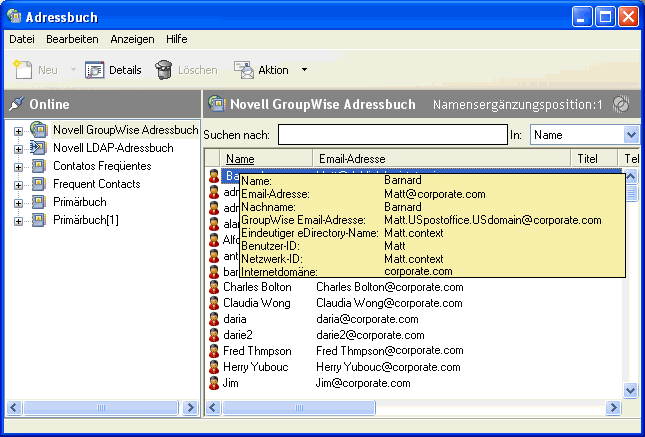
Task: Click the contact list horizontal scrollbar thumb
Action: click(x=299, y=407)
